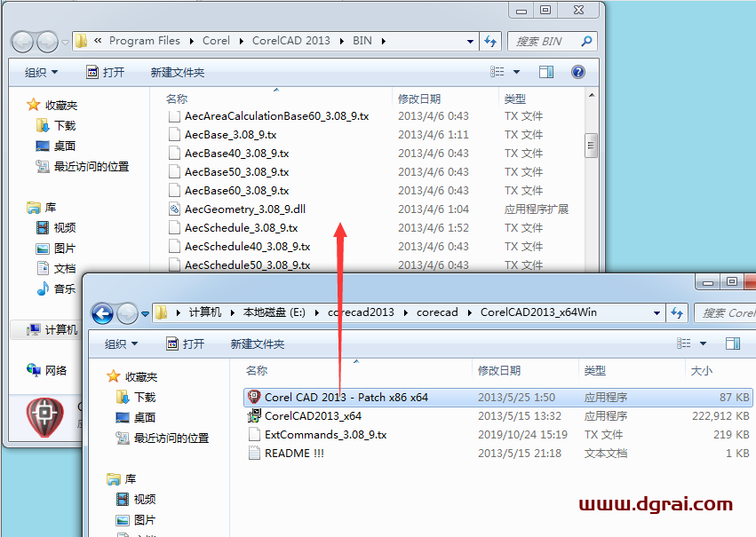Click corecad segment in front breadcrumb

(437, 312)
